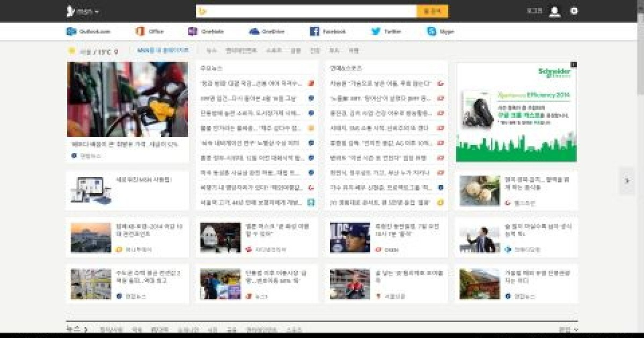The height and width of the screenshot is (338, 644).
Task: Click teal square icon on last left-list headline
Action: [311, 202]
